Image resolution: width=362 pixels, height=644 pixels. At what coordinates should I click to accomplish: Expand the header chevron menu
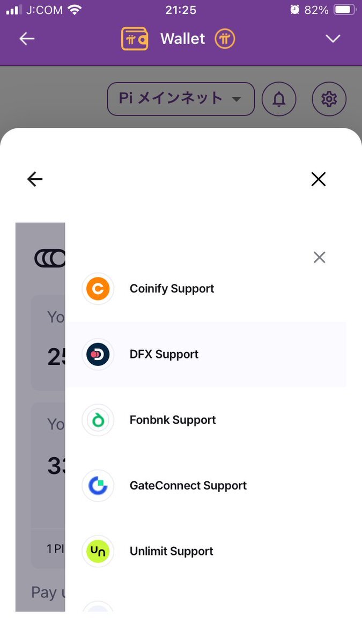[x=333, y=39]
